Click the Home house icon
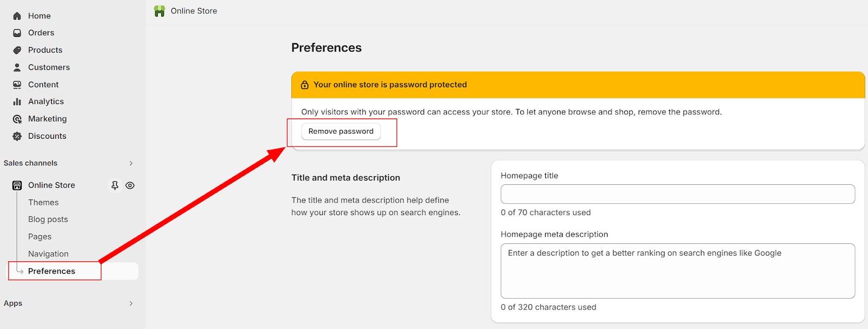The height and width of the screenshot is (329, 868). click(17, 16)
